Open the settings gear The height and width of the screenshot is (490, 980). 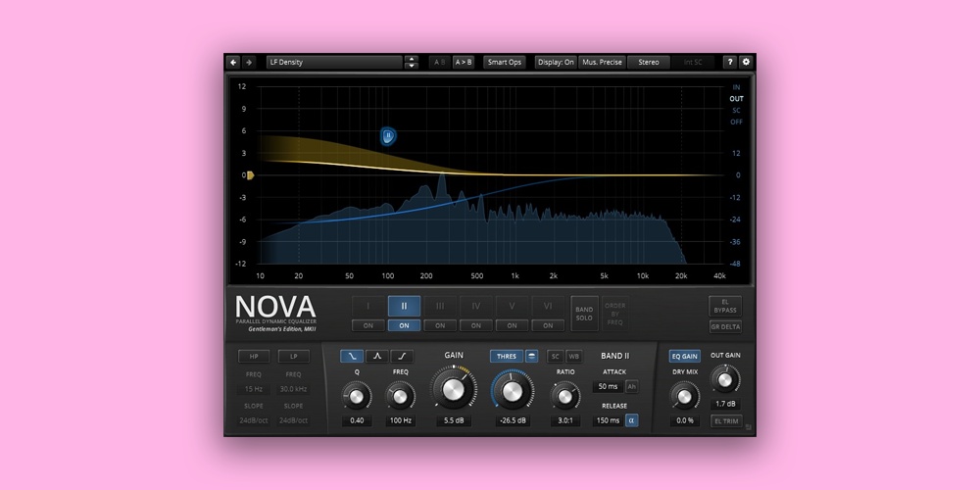point(746,62)
